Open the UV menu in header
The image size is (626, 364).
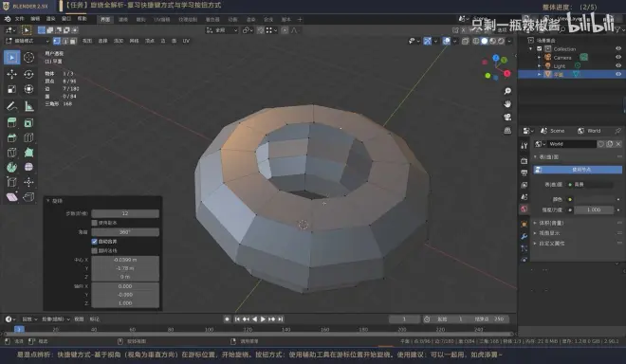click(x=186, y=41)
